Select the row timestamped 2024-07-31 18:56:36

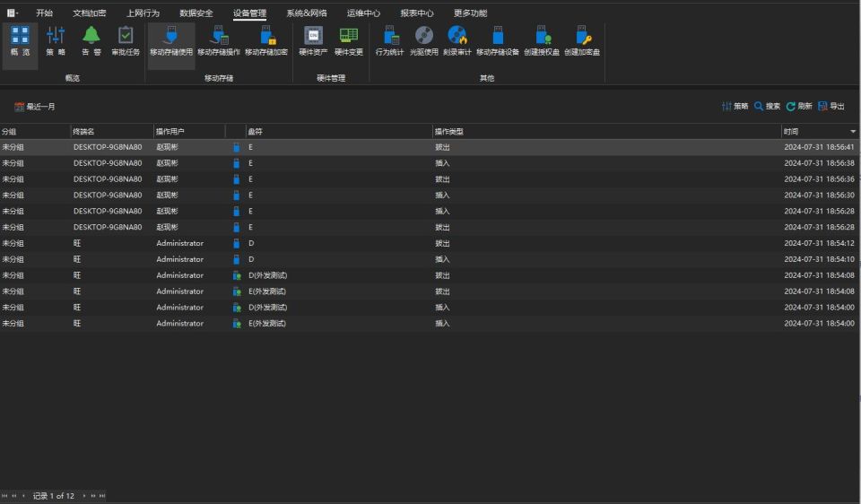[x=429, y=179]
